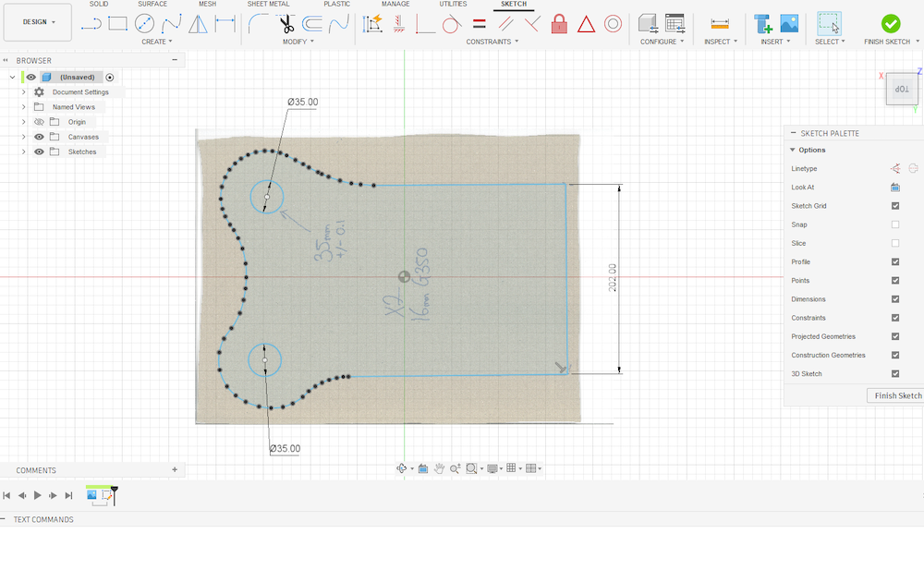Click the Insert Canvas image icon
924x582 pixels.
point(789,24)
